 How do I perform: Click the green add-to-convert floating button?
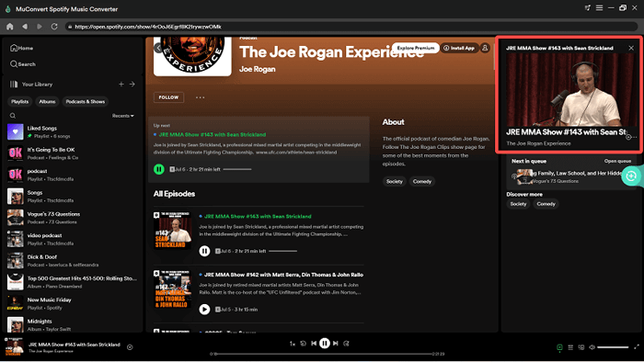(x=631, y=175)
